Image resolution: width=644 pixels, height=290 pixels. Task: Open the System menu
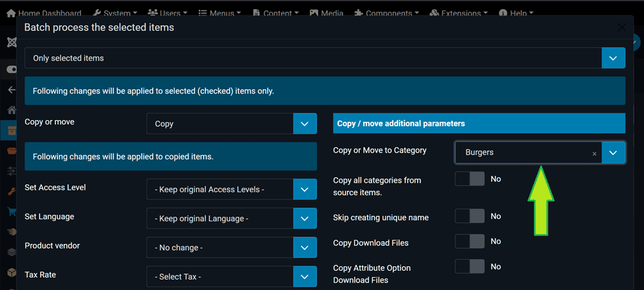116,13
